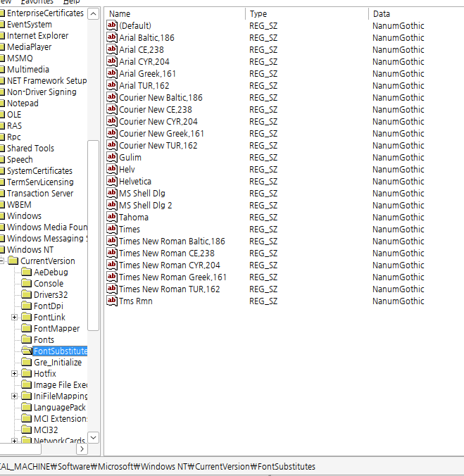The height and width of the screenshot is (476, 464).
Task: Select the Notepad tree item
Action: point(23,104)
